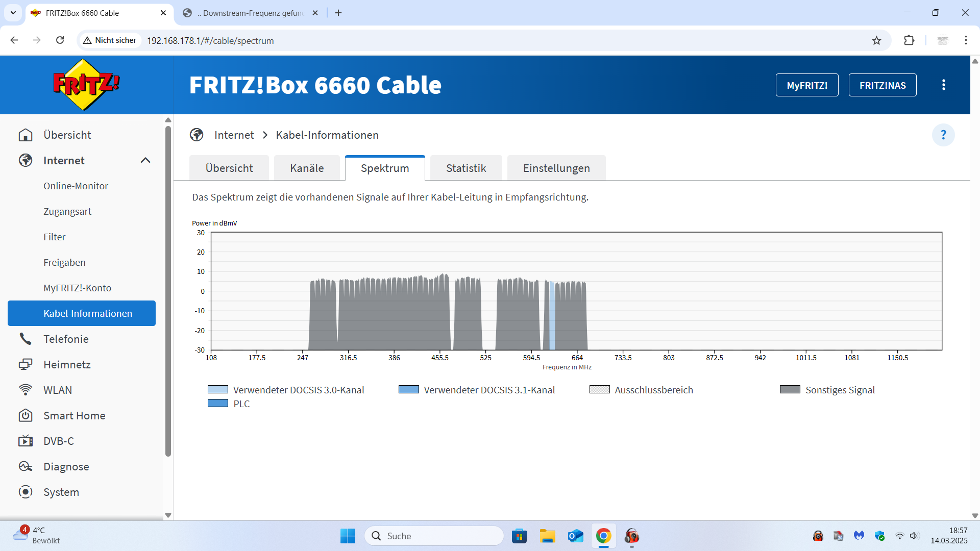Open Chrome tab search dropdown arrow
980x551 pixels.
coord(13,13)
